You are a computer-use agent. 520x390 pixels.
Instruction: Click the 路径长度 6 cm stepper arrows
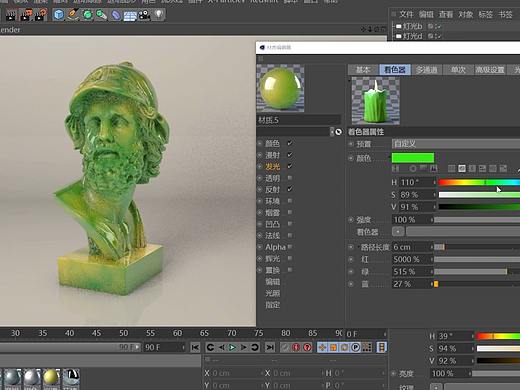[432, 247]
